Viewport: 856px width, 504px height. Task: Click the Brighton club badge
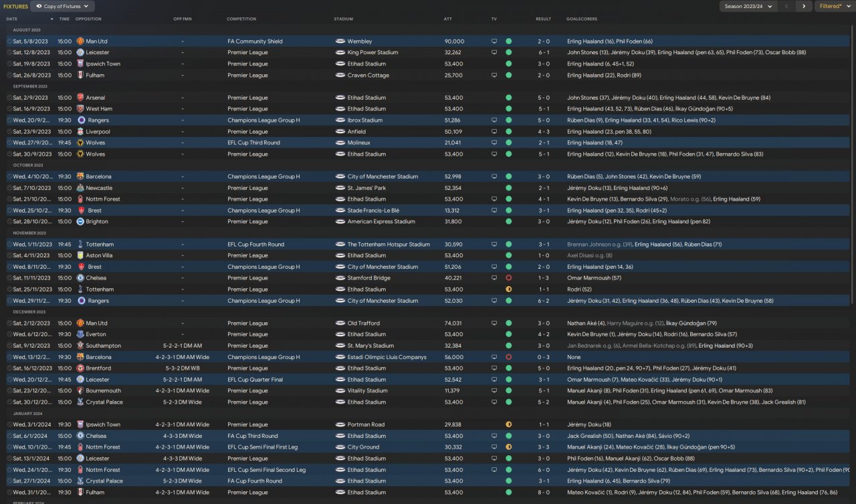coord(80,221)
